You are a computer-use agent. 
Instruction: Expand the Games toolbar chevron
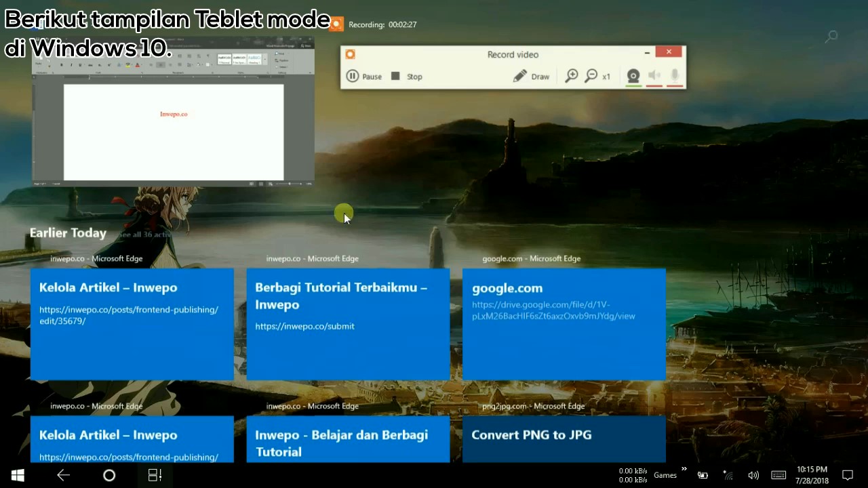(684, 469)
